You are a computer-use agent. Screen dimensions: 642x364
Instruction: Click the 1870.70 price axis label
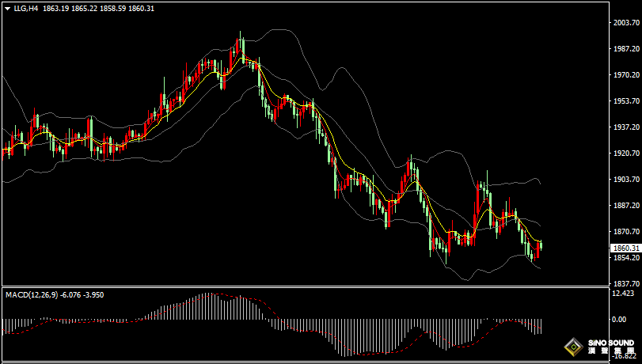pos(626,231)
